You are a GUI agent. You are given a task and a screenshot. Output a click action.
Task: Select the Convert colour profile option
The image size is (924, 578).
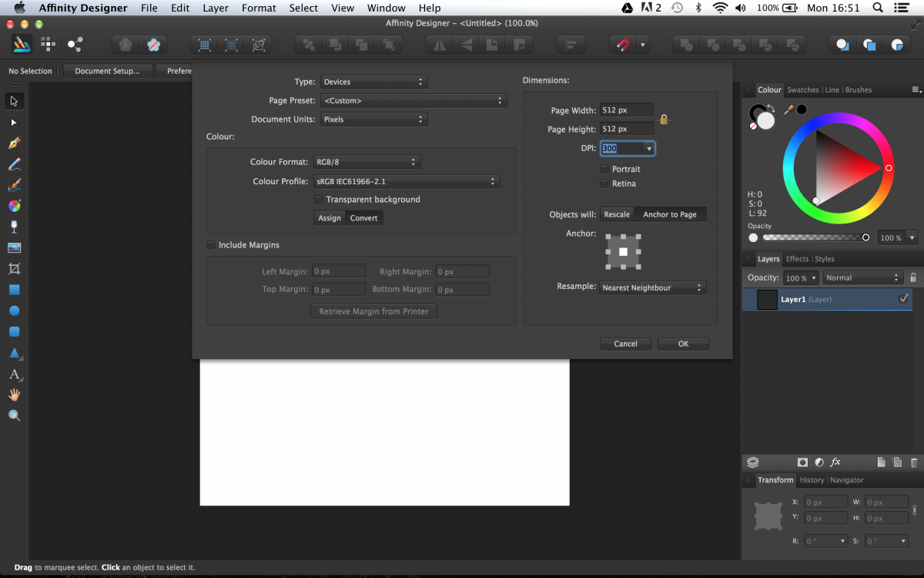pos(364,218)
